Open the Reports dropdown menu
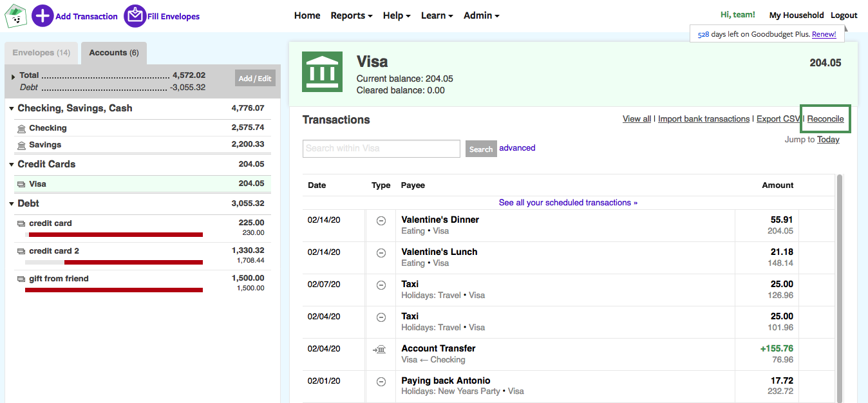 (x=351, y=15)
